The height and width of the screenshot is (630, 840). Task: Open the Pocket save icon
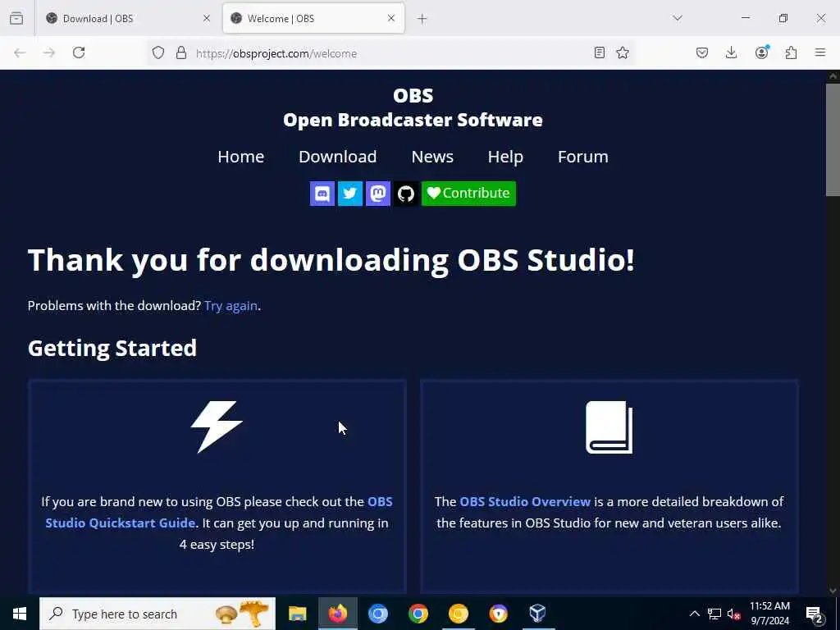(x=702, y=52)
